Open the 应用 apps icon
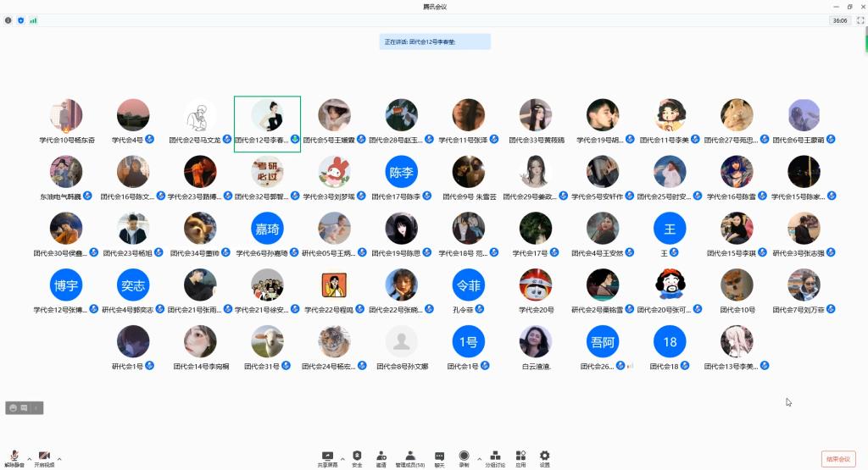Screen dimensions: 868x470 (520, 457)
